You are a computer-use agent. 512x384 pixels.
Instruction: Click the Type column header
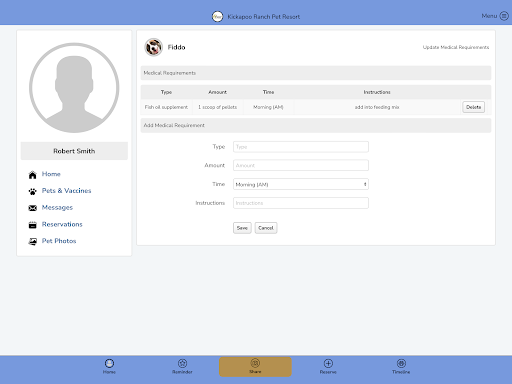tap(166, 92)
